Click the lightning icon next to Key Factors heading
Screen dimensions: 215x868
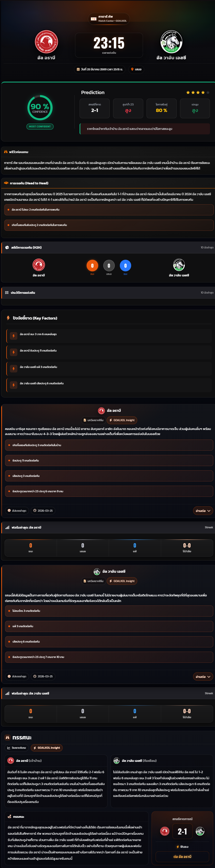click(8, 318)
